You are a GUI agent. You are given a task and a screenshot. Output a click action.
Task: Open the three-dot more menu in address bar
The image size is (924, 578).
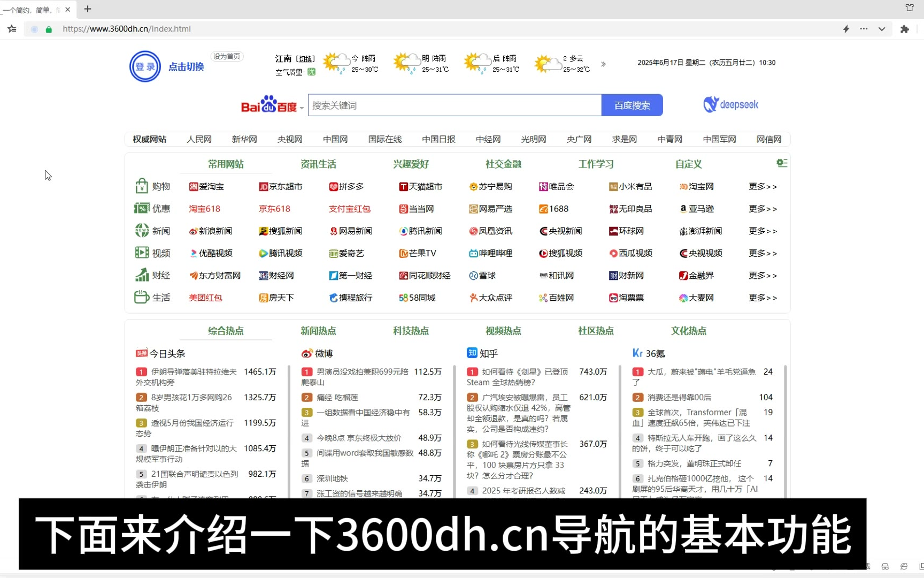(x=864, y=29)
